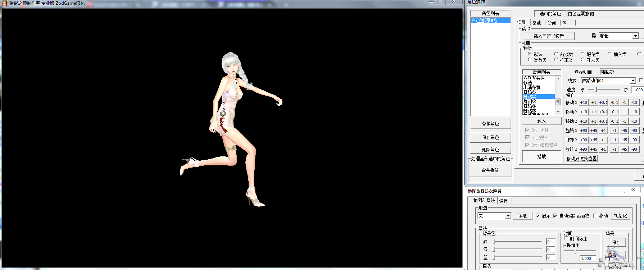Select 出演待机 in the animation list
Viewport: 644px width, 270px height.
coord(539,87)
